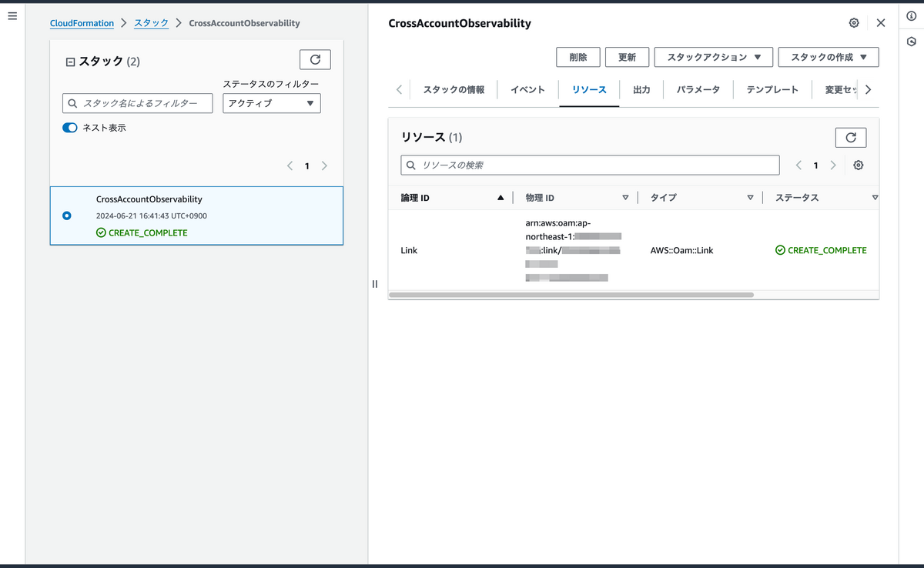Refresh the stacks list

tap(315, 60)
